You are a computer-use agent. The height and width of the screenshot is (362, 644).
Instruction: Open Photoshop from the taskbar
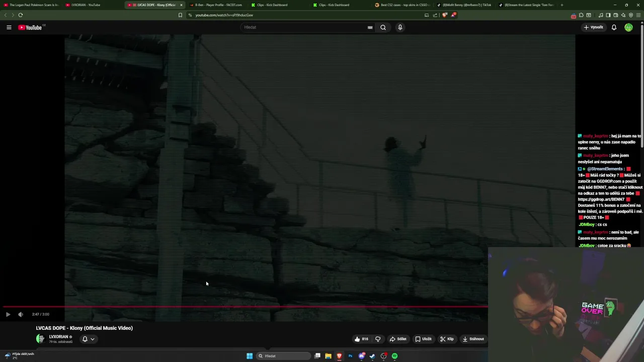pyautogui.click(x=350, y=356)
